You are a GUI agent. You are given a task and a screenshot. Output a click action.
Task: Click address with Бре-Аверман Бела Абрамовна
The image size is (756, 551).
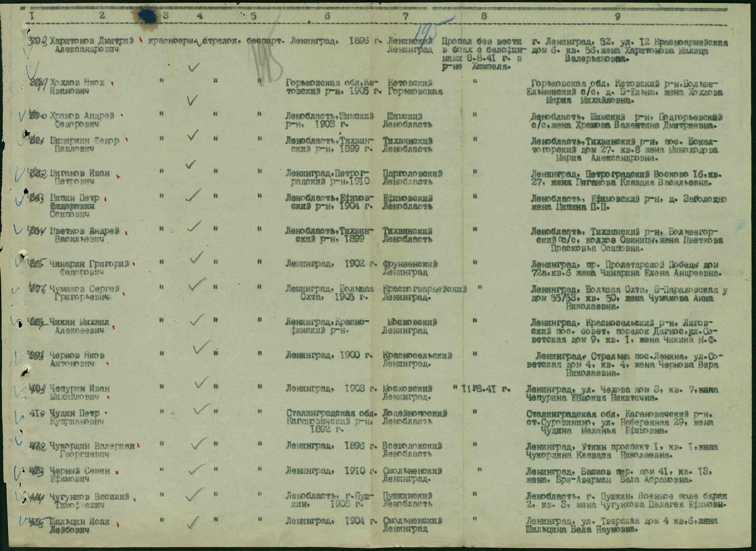point(619,475)
